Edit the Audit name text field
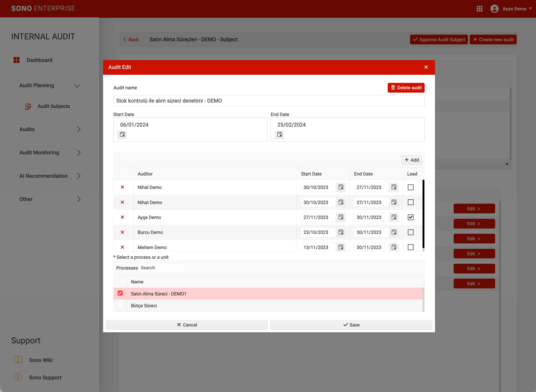Image resolution: width=536 pixels, height=392 pixels. tap(269, 101)
